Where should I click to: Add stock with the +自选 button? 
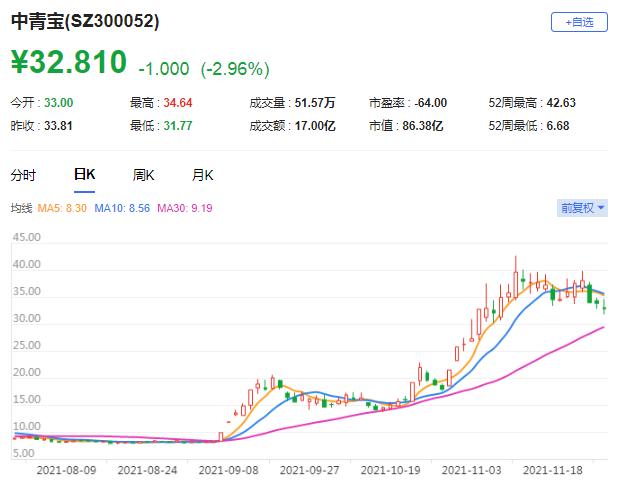click(579, 22)
